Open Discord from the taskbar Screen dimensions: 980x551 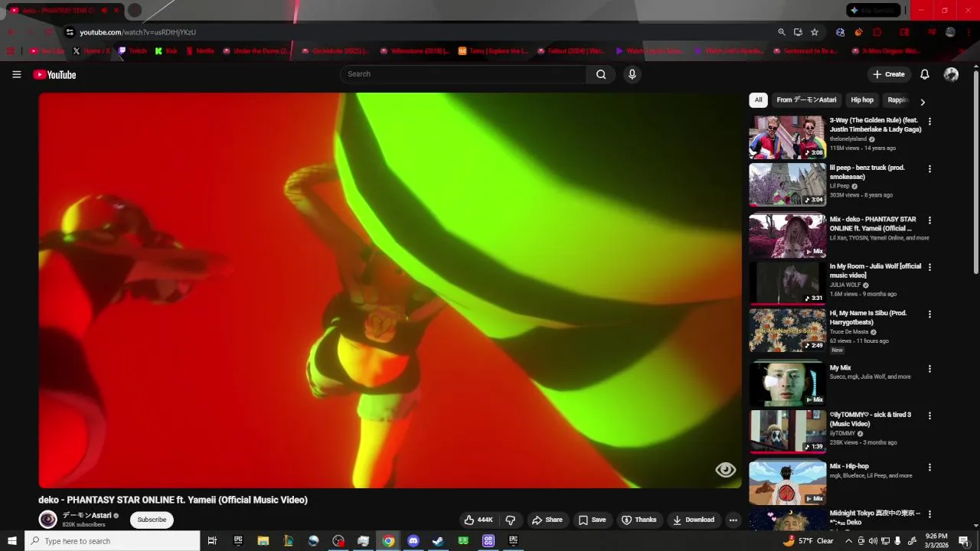[413, 541]
